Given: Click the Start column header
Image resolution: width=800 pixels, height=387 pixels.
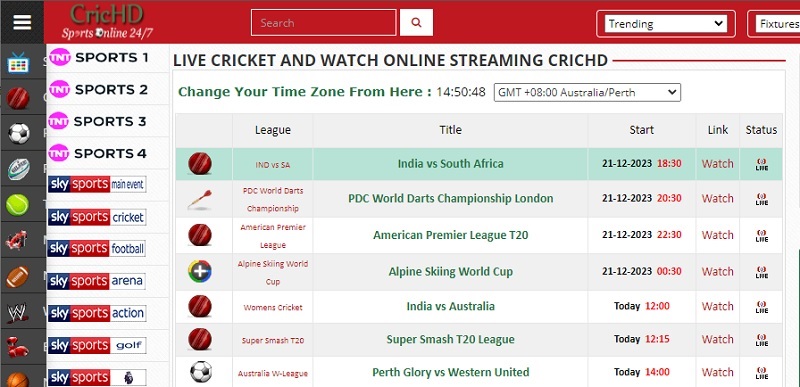Looking at the screenshot, I should (641, 131).
